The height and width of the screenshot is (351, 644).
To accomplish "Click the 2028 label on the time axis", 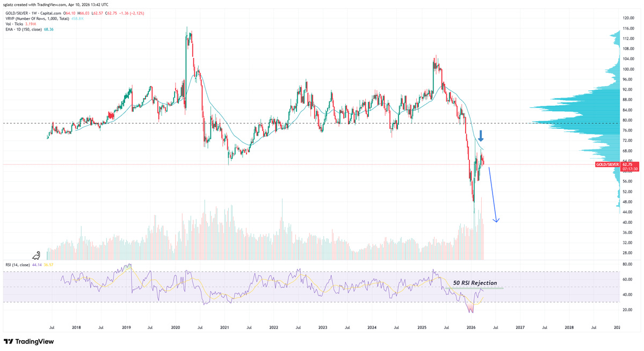I will [x=569, y=327].
